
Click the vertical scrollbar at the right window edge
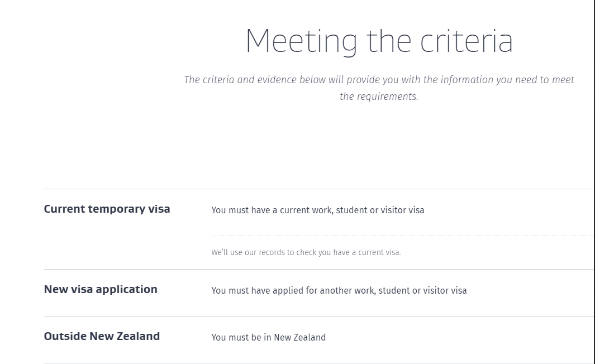[x=594, y=182]
